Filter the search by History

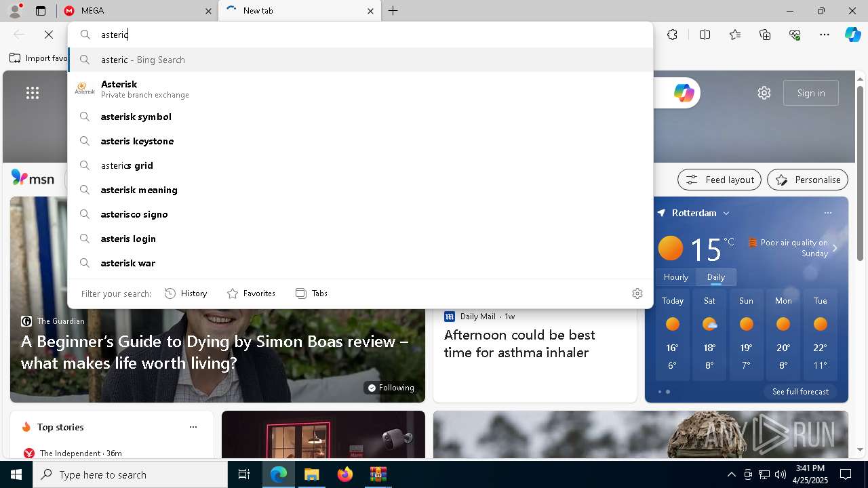(186, 293)
